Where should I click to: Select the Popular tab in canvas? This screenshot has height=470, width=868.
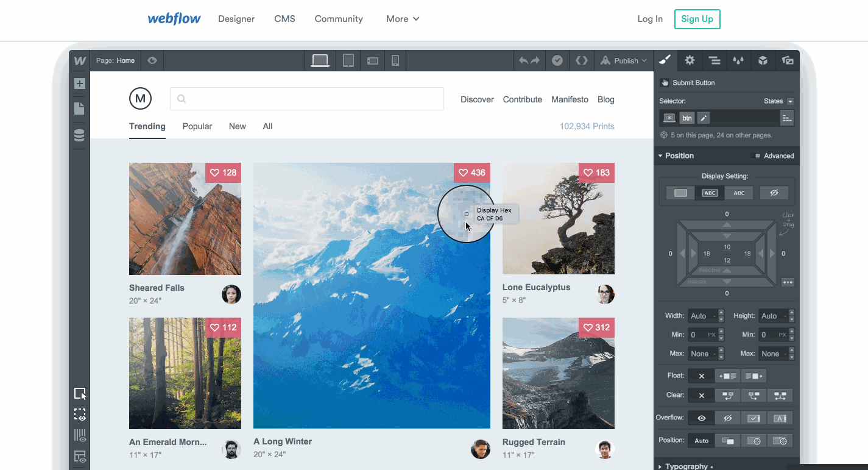tap(197, 126)
